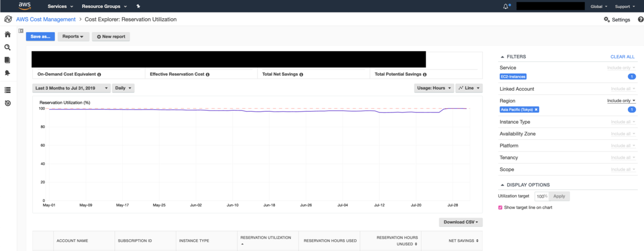Click the Settings gear icon

[x=606, y=19]
